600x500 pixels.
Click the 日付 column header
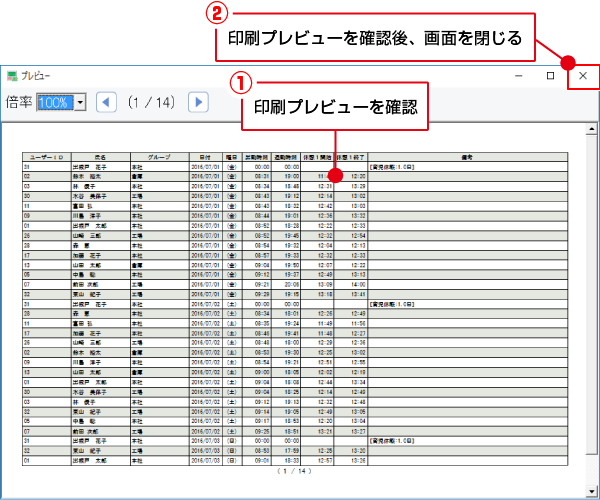[204, 157]
